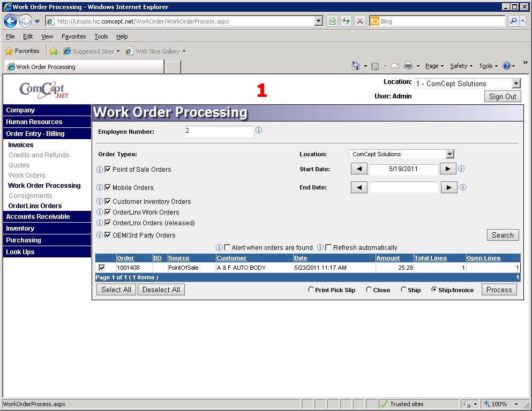
Task: Select the Print Pick Slip radio option
Action: tap(311, 290)
